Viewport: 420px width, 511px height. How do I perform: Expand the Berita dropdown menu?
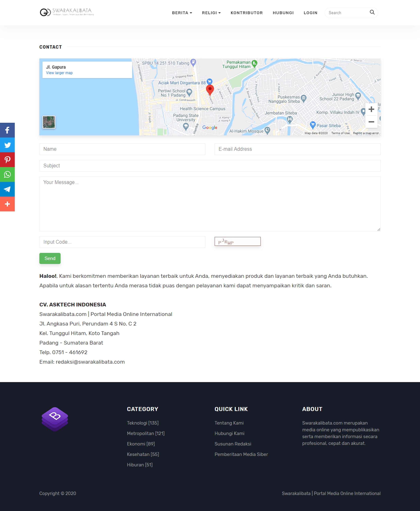click(182, 13)
